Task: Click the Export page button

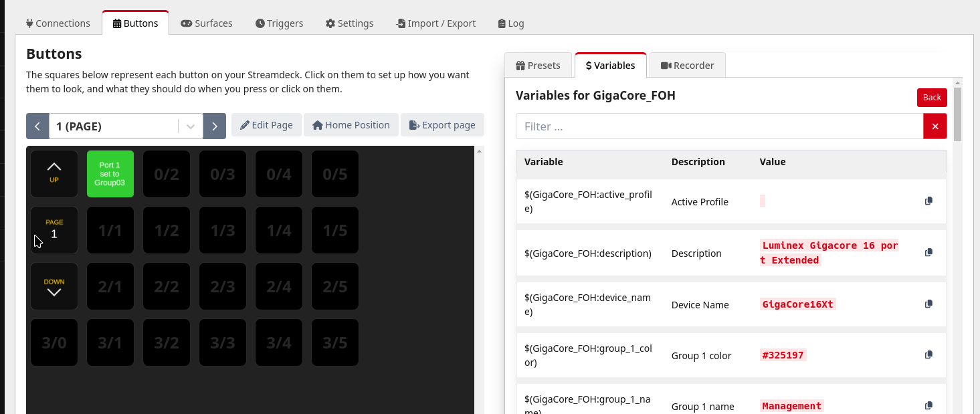Action: pyautogui.click(x=442, y=125)
